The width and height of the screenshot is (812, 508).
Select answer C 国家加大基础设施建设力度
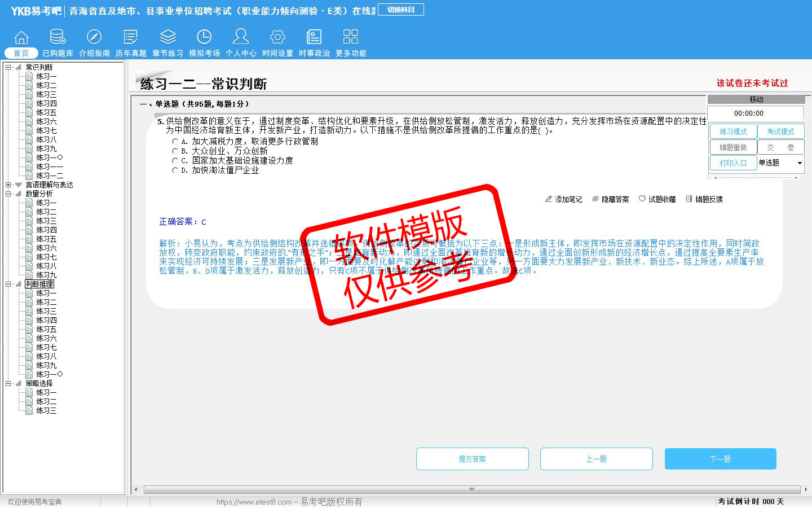point(175,161)
